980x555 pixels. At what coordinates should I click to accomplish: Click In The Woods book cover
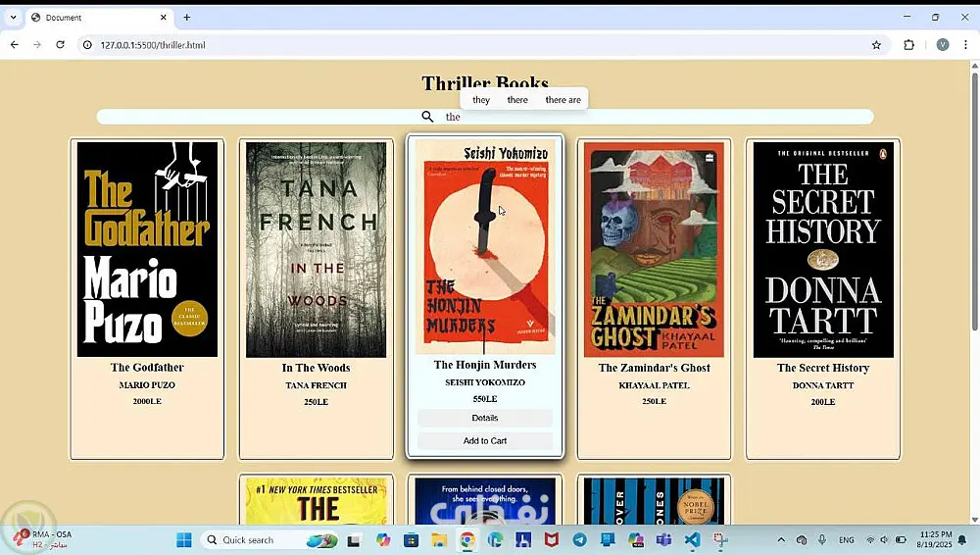[317, 250]
